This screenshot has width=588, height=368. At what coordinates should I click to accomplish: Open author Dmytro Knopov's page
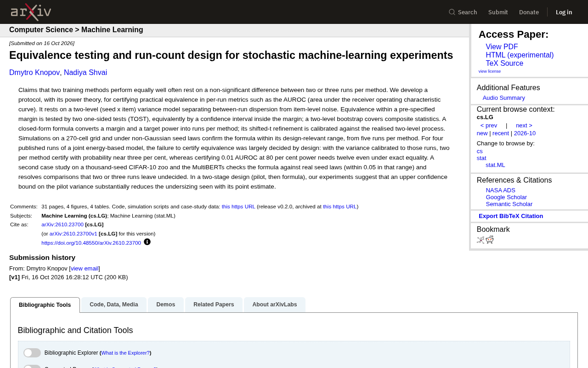coord(34,73)
